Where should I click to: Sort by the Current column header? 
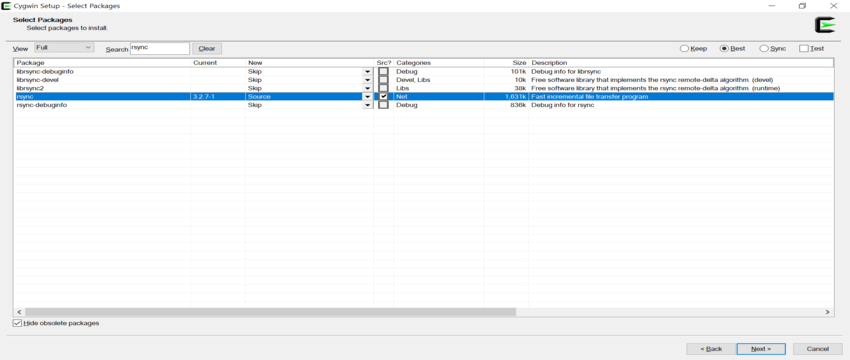(218, 63)
